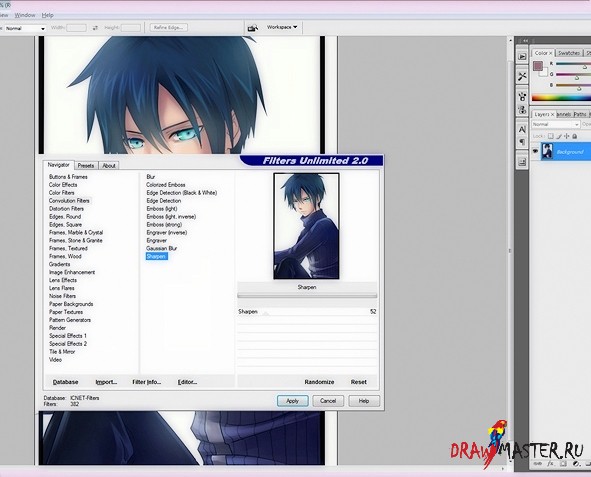Click the Randomize button

[319, 382]
